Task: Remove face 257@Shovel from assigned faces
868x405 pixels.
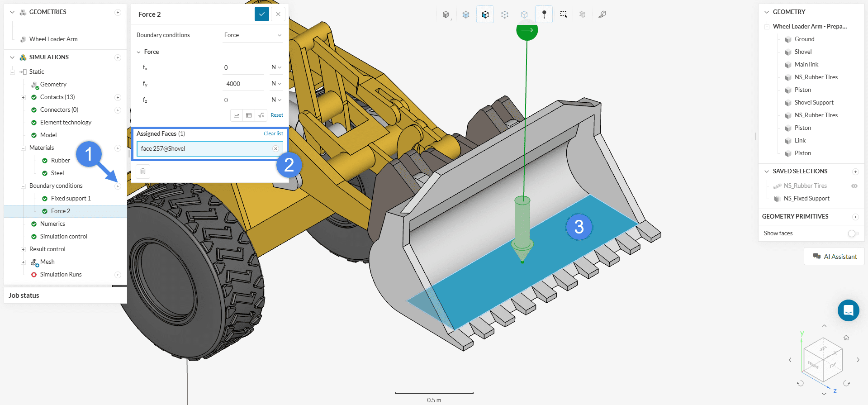Action: [x=275, y=148]
